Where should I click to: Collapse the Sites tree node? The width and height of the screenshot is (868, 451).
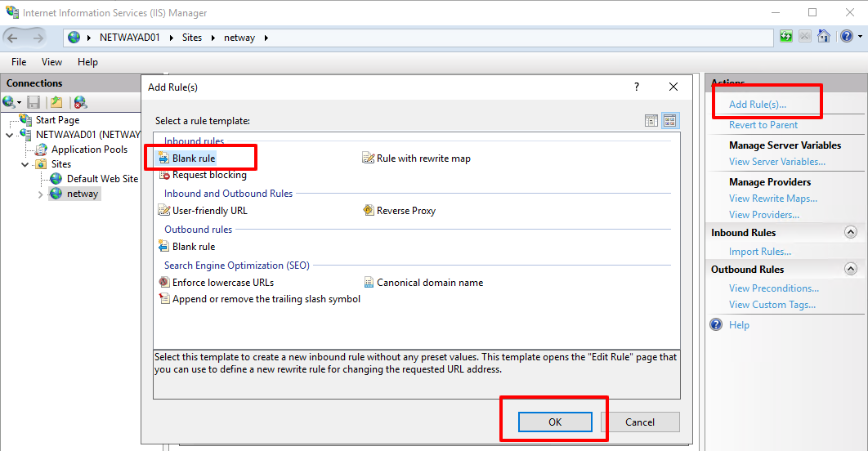point(25,164)
